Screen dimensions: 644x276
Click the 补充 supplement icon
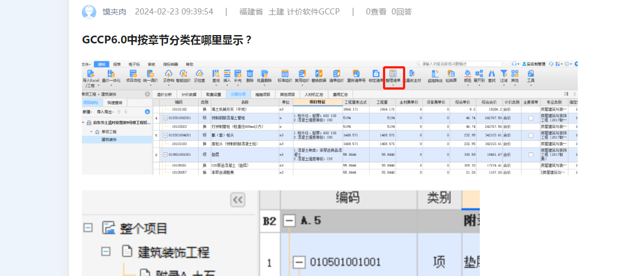click(x=238, y=73)
